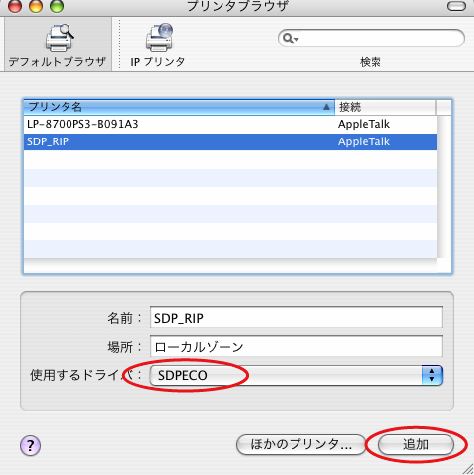Screen dimensions: 474x475
Task: Select the LP-8700PS3-B091A3 printer row
Action: pos(230,124)
